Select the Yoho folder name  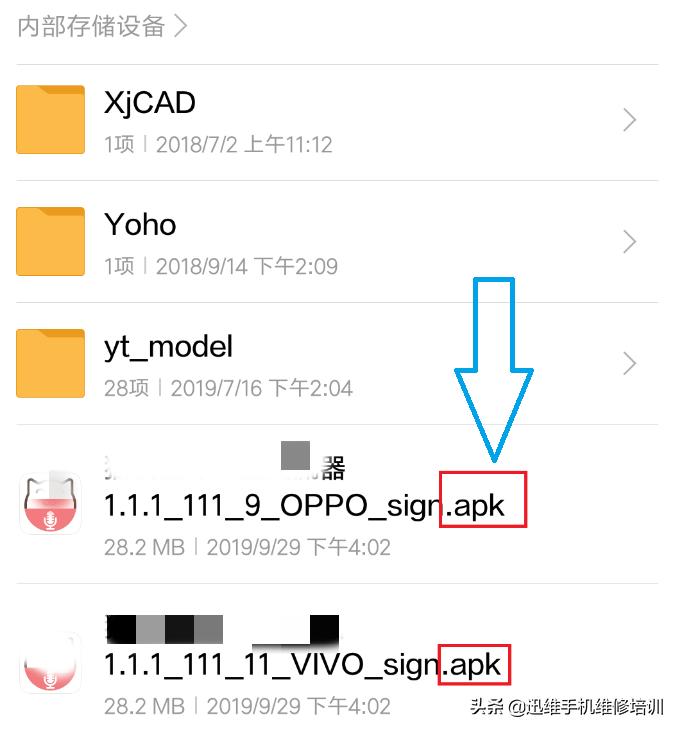[x=140, y=224]
